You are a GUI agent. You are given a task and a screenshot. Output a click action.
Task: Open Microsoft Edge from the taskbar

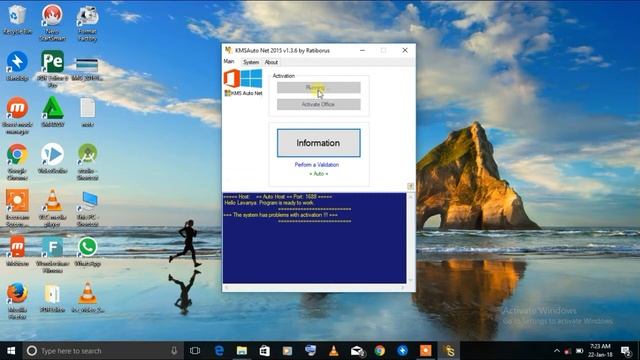coord(219,351)
